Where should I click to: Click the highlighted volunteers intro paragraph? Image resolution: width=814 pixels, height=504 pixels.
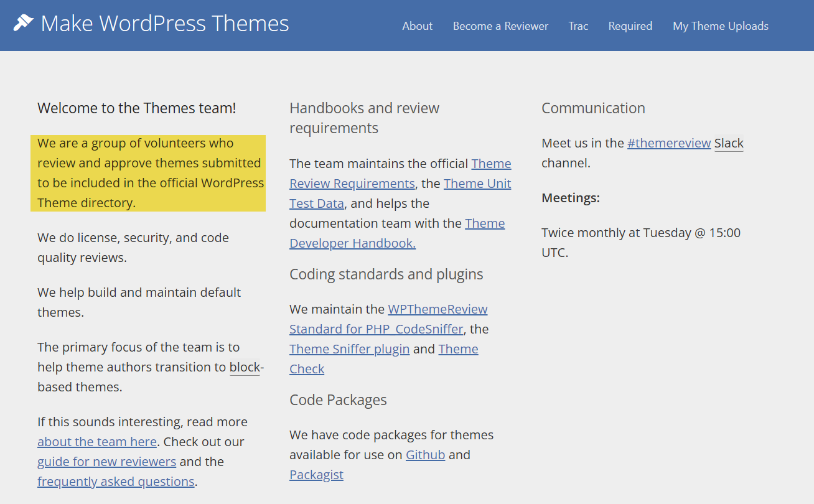pyautogui.click(x=148, y=173)
